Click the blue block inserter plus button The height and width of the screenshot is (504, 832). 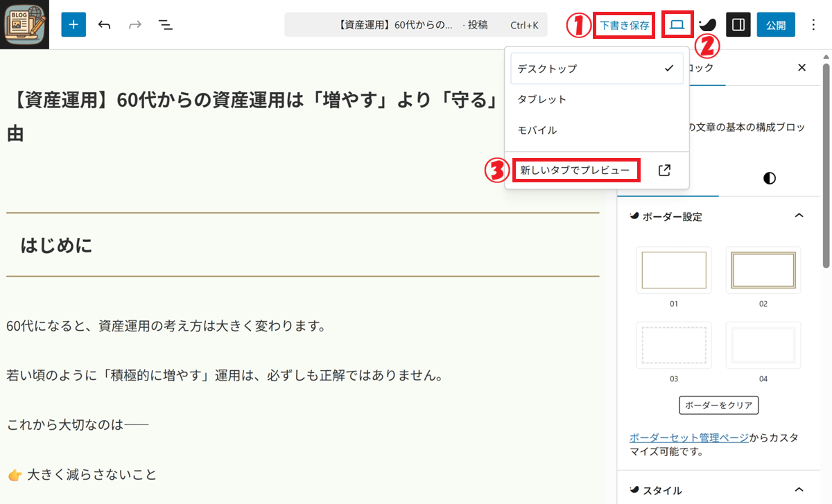pos(73,25)
